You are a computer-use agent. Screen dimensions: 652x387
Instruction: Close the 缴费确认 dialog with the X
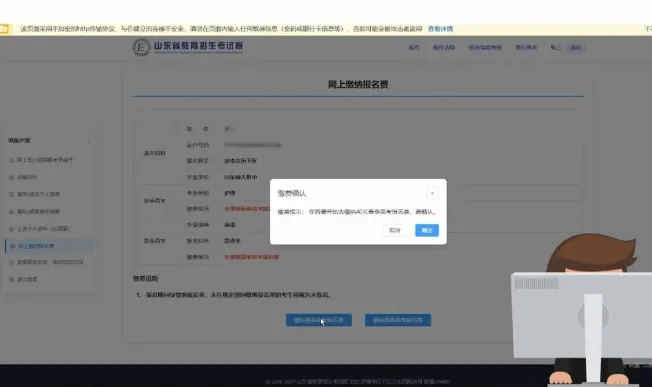[432, 193]
